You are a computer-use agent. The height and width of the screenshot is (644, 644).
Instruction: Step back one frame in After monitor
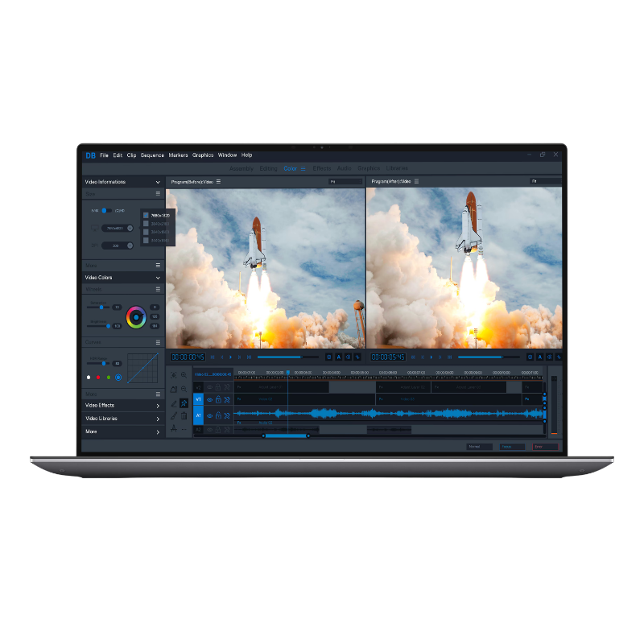[422, 357]
